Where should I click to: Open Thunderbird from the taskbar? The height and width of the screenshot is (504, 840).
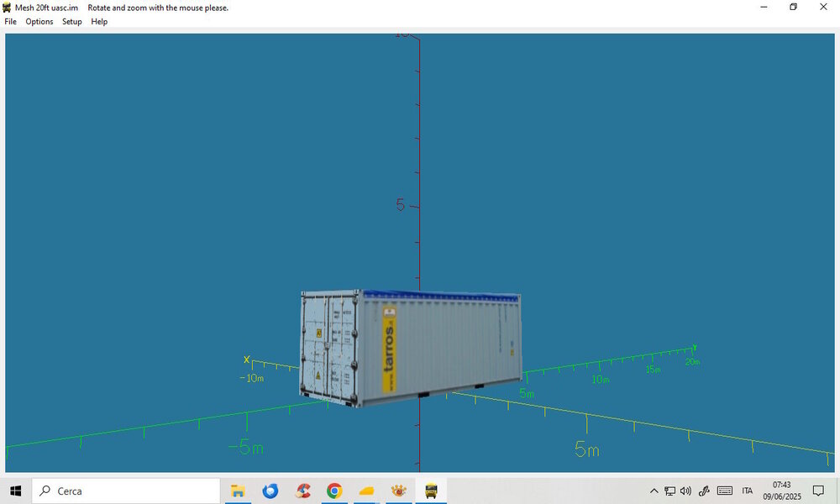click(x=270, y=491)
